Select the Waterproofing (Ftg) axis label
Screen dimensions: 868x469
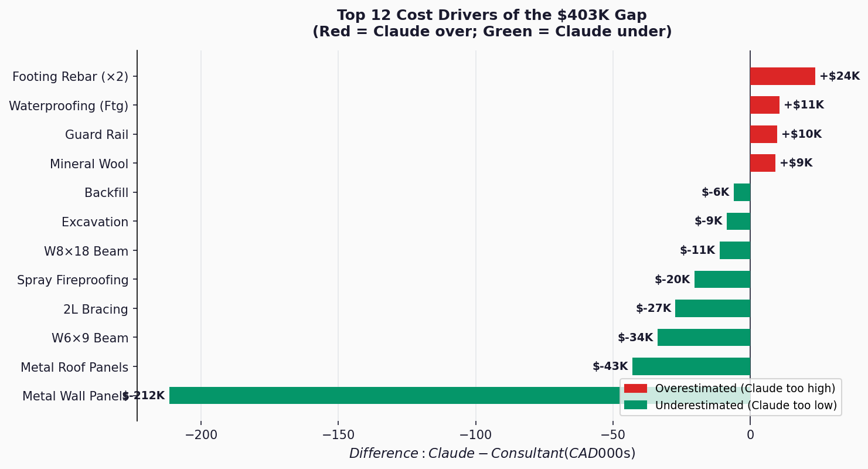tap(69, 106)
